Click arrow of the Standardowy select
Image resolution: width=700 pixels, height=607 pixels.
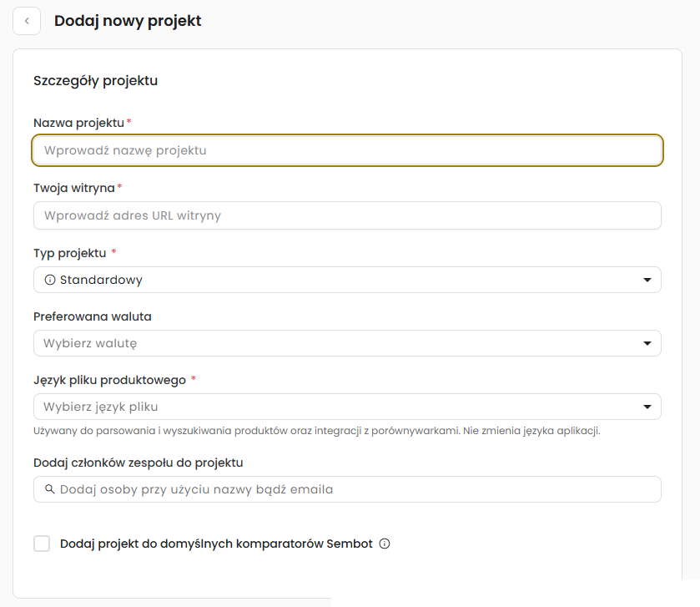647,280
